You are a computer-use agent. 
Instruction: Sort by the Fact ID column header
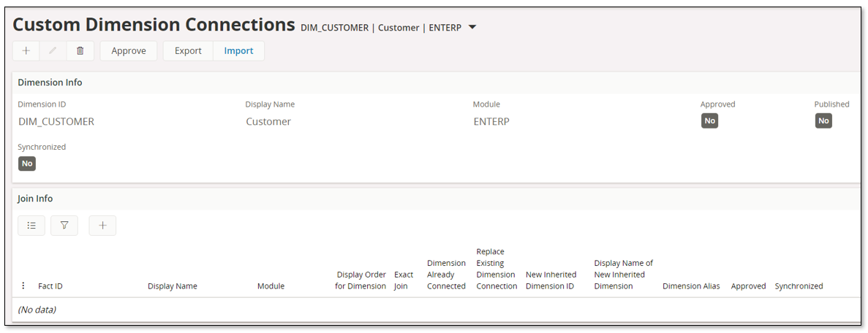click(x=50, y=286)
